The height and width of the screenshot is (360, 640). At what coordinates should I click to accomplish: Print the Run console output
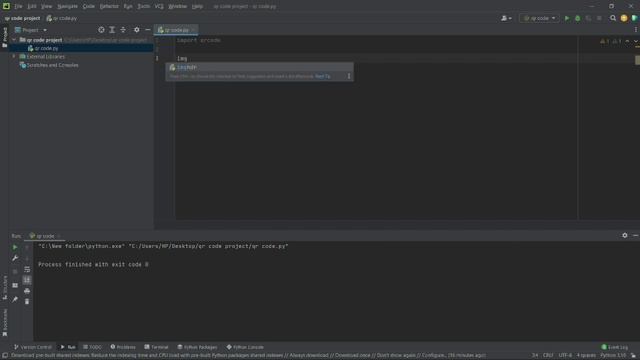[x=27, y=291]
